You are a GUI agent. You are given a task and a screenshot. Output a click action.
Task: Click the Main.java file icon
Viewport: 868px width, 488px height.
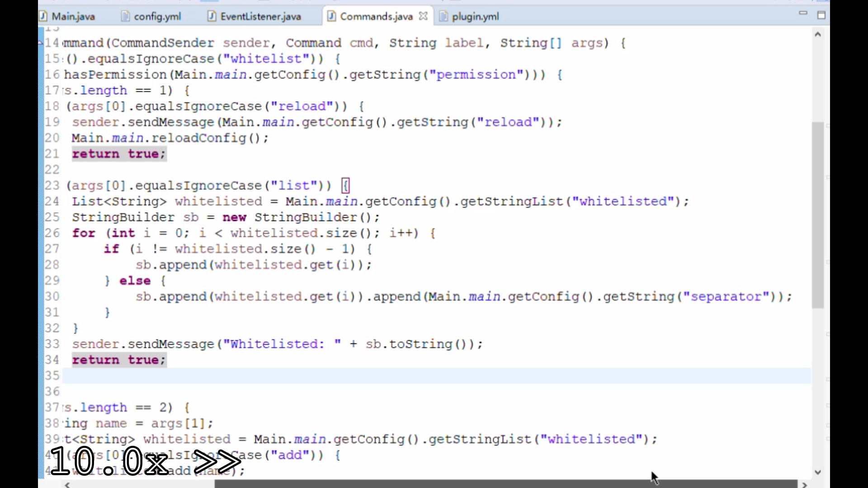tap(43, 16)
